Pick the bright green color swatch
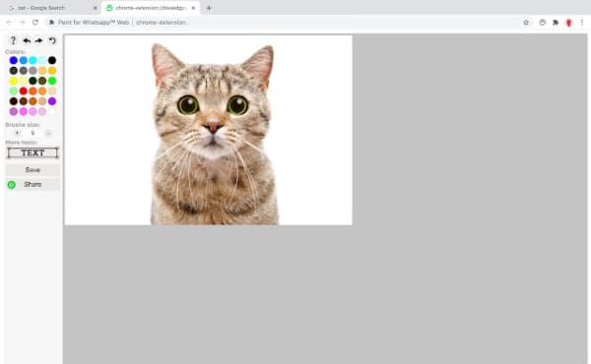 coord(52,81)
